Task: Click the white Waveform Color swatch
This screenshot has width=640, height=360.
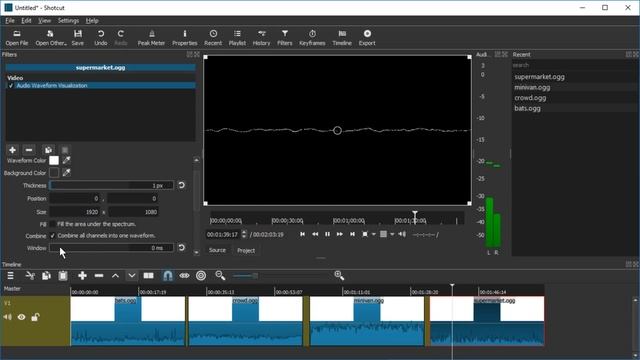Action: [54, 160]
